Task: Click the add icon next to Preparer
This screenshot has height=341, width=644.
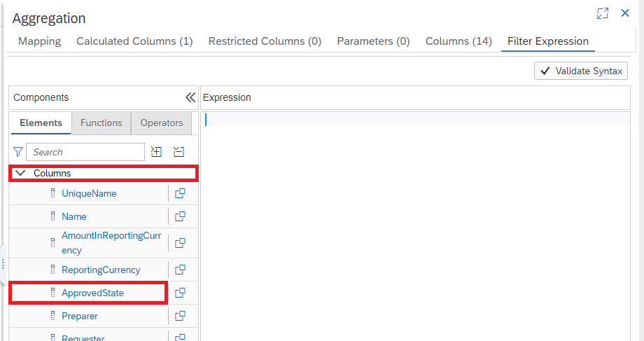Action: [x=180, y=316]
